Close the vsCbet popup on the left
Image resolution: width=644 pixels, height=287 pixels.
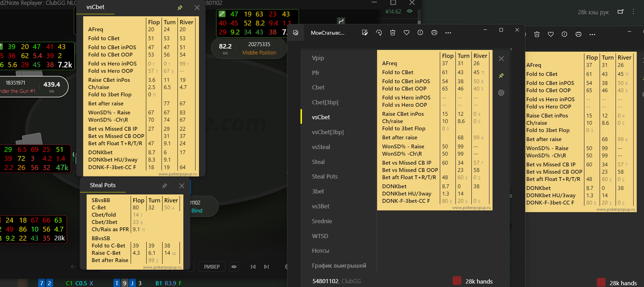(197, 8)
